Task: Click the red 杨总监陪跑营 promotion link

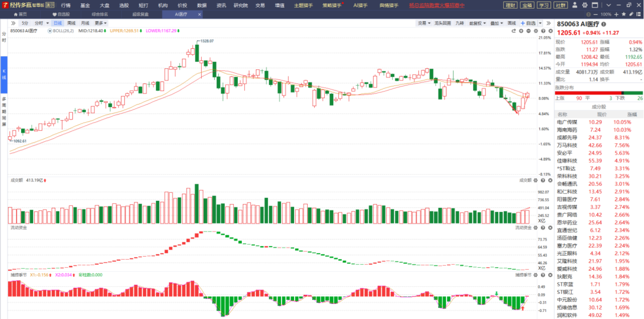Action: click(436, 5)
